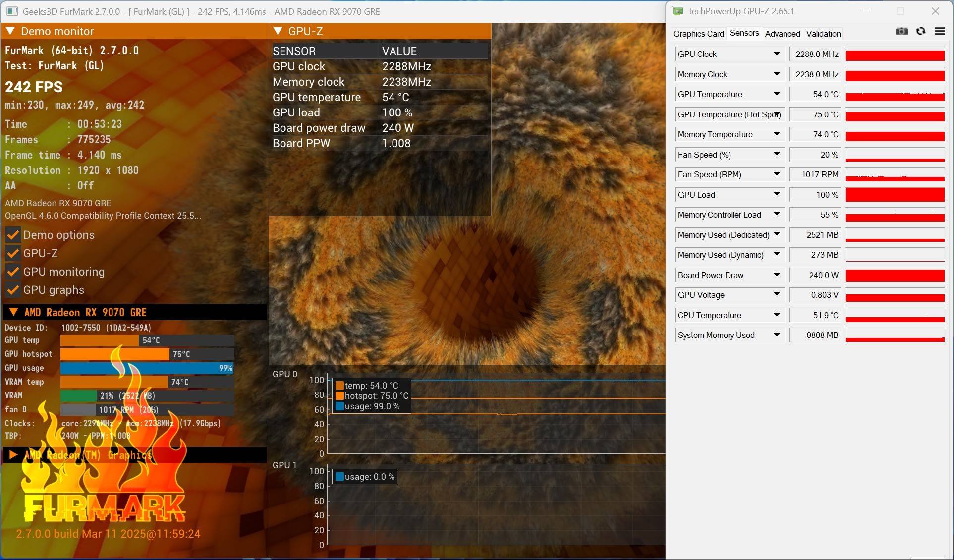Click the Resolution 1920 x 1080 line
954x560 pixels.
[72, 170]
